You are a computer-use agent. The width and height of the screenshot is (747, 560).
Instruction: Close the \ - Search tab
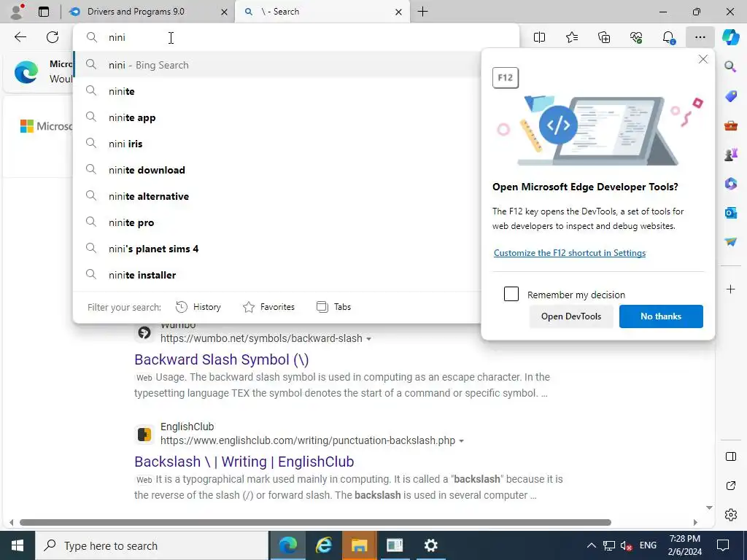pyautogui.click(x=399, y=12)
